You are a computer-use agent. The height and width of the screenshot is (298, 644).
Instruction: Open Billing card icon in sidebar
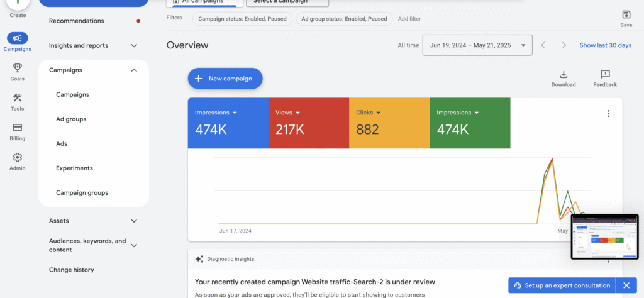pyautogui.click(x=17, y=128)
